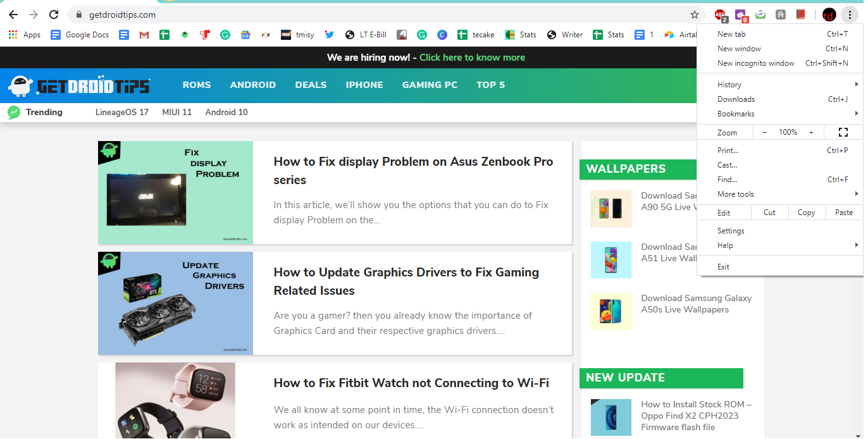This screenshot has width=868, height=439.
Task: Expand the History submenu
Action: coord(780,84)
